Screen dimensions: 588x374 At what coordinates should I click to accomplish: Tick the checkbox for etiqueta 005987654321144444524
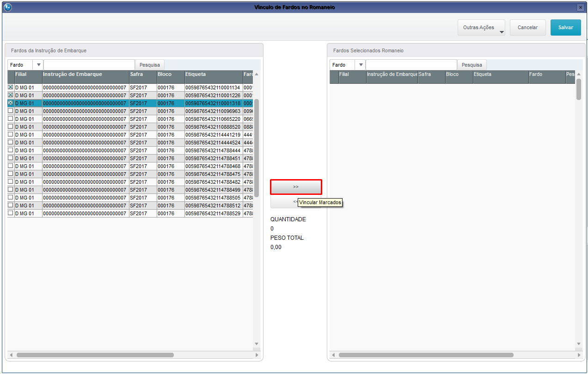(x=11, y=142)
